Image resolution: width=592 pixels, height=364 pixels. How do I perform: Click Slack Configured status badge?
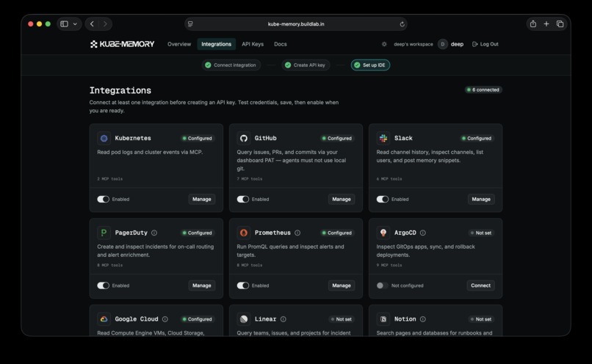pos(477,139)
